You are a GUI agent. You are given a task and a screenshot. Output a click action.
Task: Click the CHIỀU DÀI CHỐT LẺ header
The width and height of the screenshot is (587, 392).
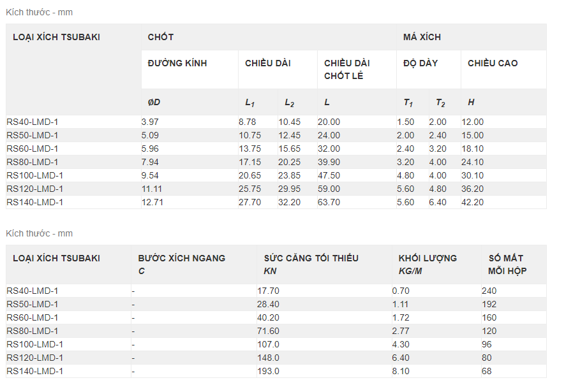(x=347, y=69)
